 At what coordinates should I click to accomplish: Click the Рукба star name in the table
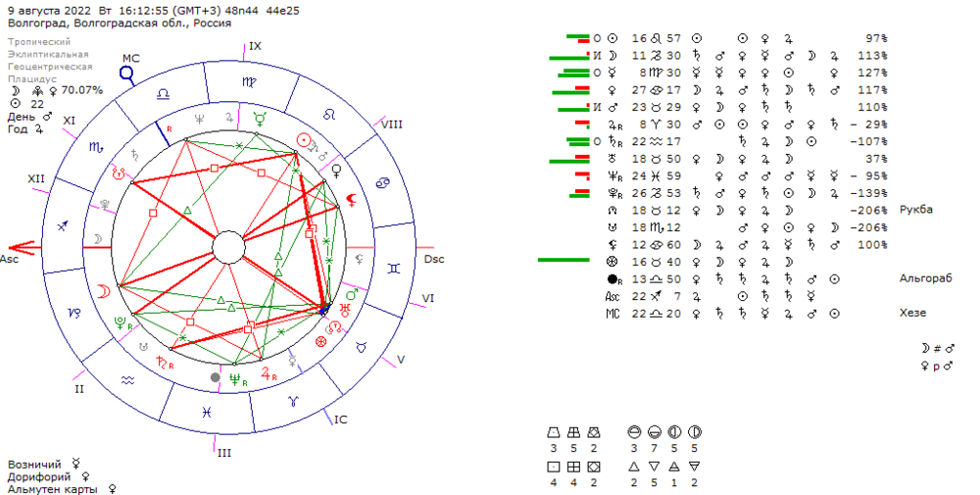click(x=916, y=210)
